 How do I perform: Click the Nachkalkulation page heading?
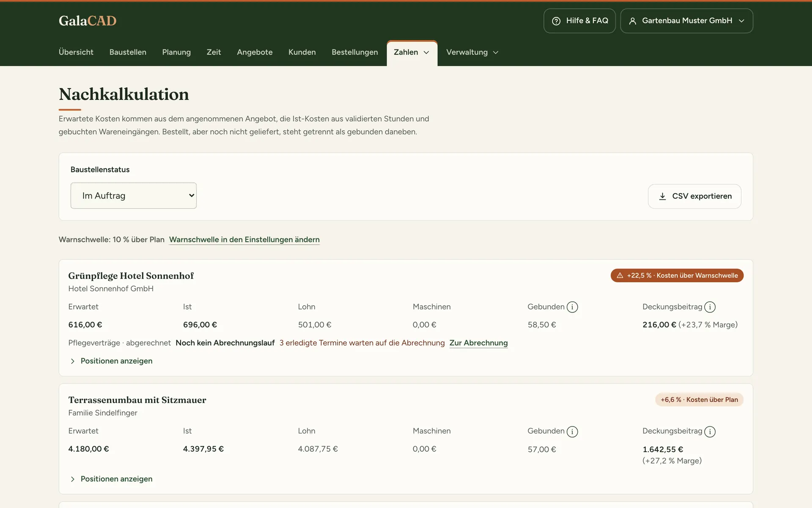[124, 94]
